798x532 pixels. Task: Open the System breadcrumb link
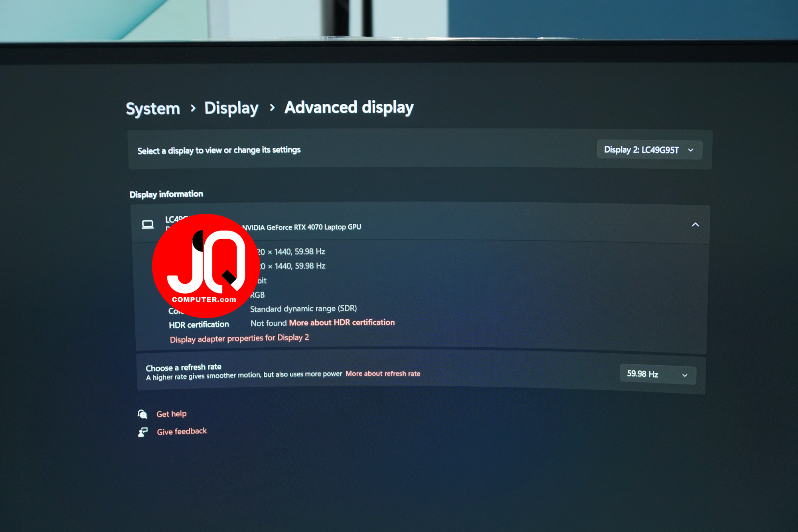153,109
